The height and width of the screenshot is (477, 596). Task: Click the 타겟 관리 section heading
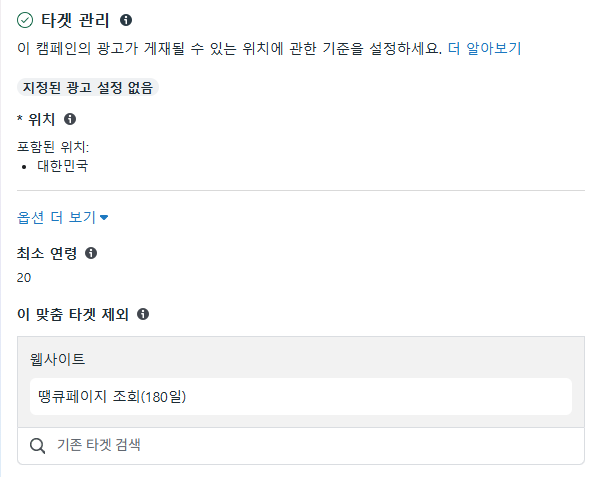[x=75, y=20]
